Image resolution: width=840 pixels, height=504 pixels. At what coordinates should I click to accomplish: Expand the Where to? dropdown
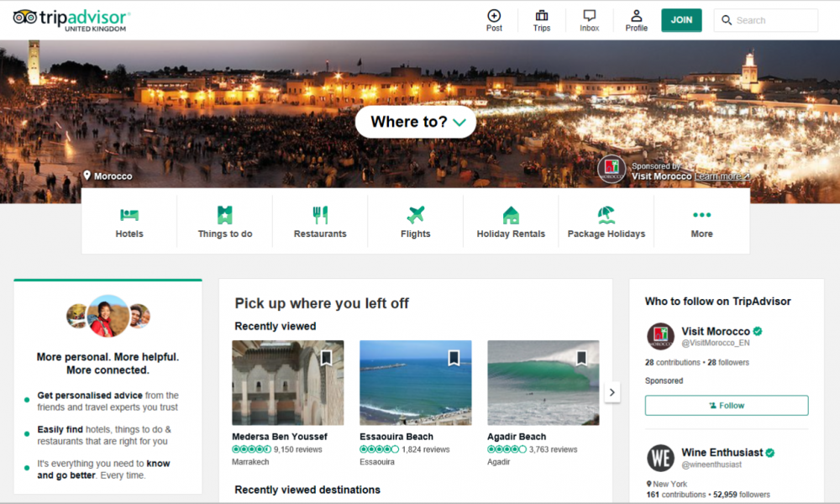click(416, 122)
